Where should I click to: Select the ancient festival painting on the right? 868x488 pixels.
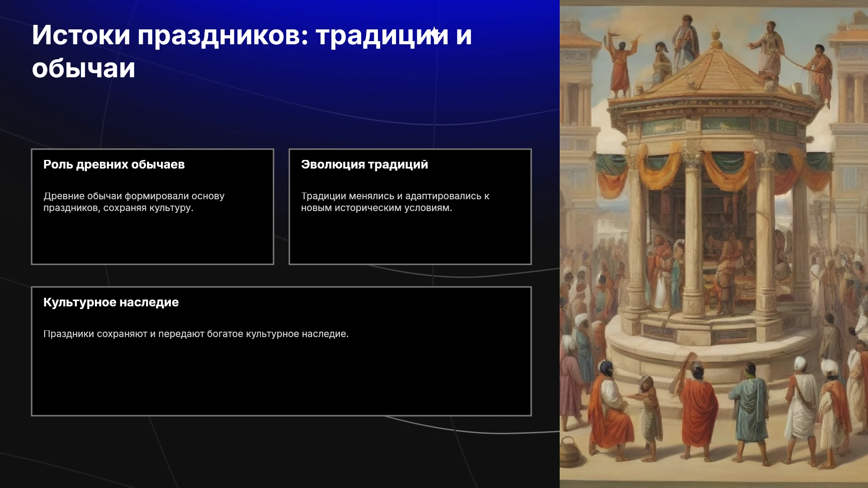(x=714, y=244)
